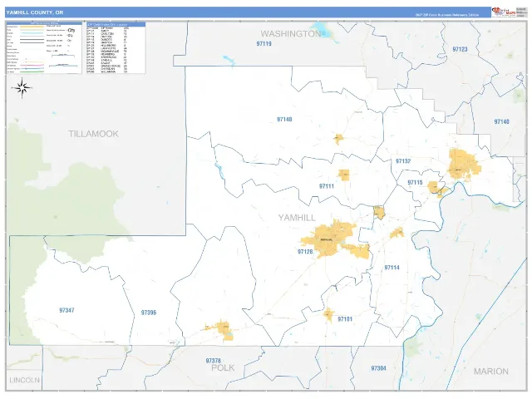Select ZIP code label 97140
The height and width of the screenshot is (399, 532).
[x=501, y=121]
